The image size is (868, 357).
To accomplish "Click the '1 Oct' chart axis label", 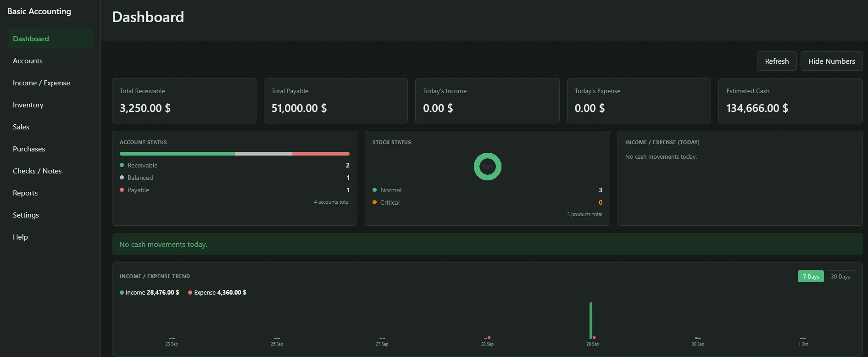I will click(x=803, y=344).
